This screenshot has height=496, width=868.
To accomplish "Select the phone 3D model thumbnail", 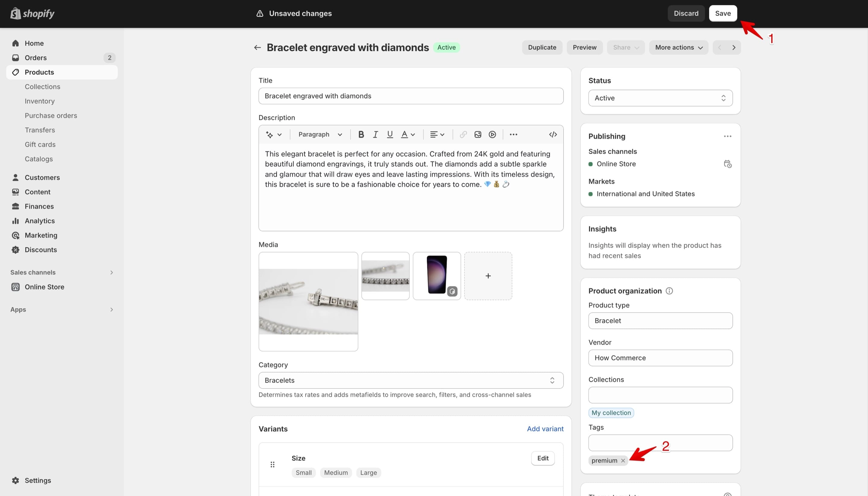I will click(x=437, y=276).
